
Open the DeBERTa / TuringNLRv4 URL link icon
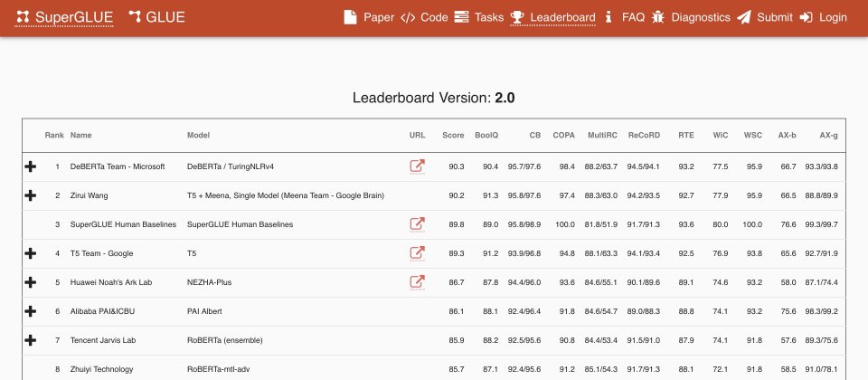click(418, 166)
